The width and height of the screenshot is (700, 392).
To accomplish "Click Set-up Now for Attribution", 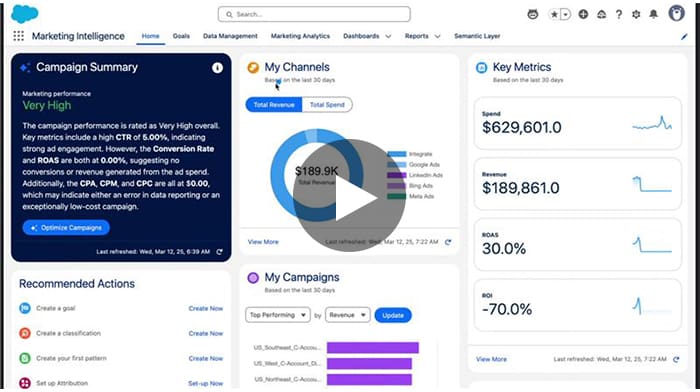I will [x=205, y=384].
